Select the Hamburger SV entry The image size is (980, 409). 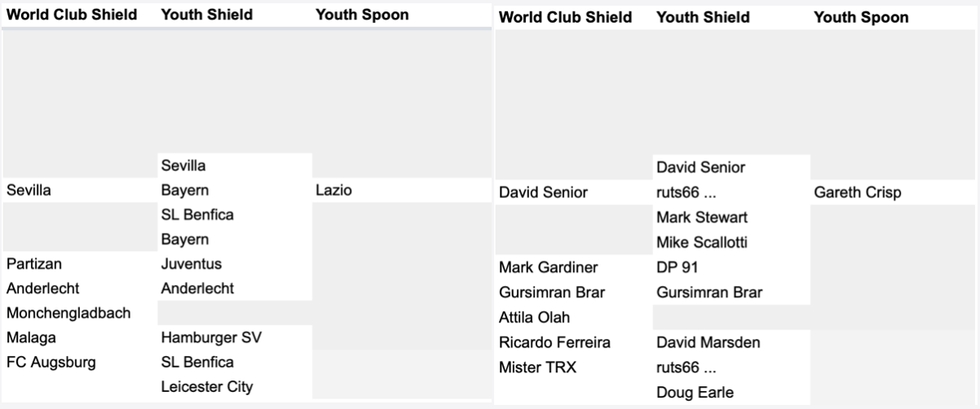211,337
